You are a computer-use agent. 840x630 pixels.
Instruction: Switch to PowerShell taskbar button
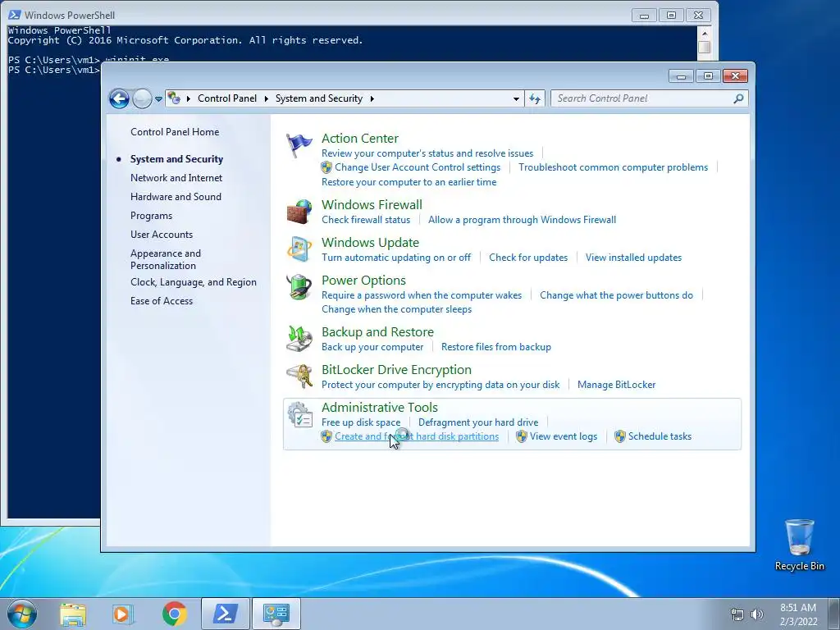coord(226,614)
